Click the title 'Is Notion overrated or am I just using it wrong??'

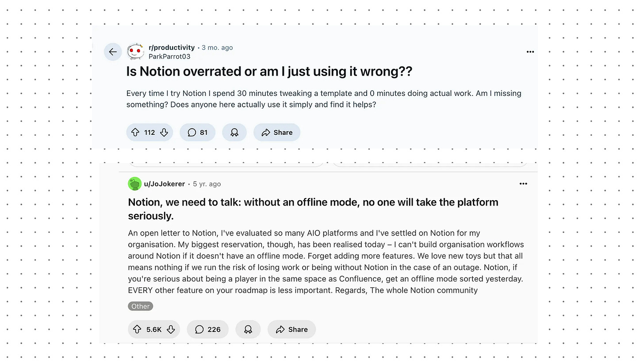269,72
